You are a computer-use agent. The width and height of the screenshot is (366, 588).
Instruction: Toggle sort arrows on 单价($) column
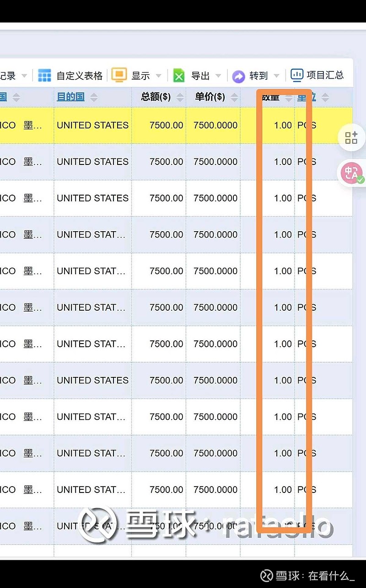point(234,97)
